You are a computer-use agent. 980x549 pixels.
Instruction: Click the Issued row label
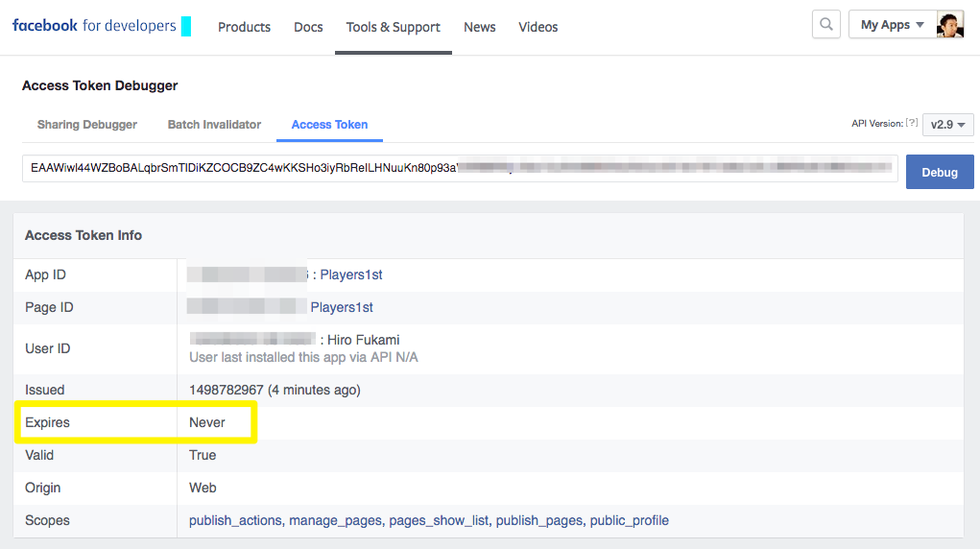coord(44,390)
